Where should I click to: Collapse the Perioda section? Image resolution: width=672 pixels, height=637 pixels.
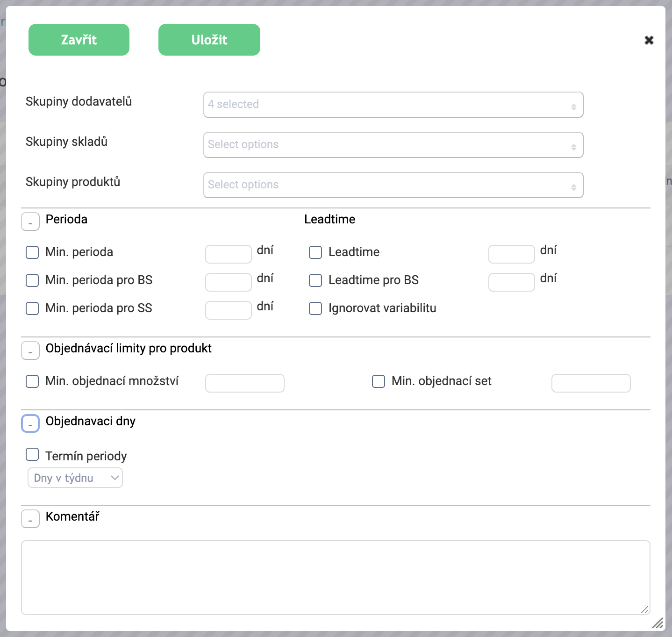coord(30,222)
